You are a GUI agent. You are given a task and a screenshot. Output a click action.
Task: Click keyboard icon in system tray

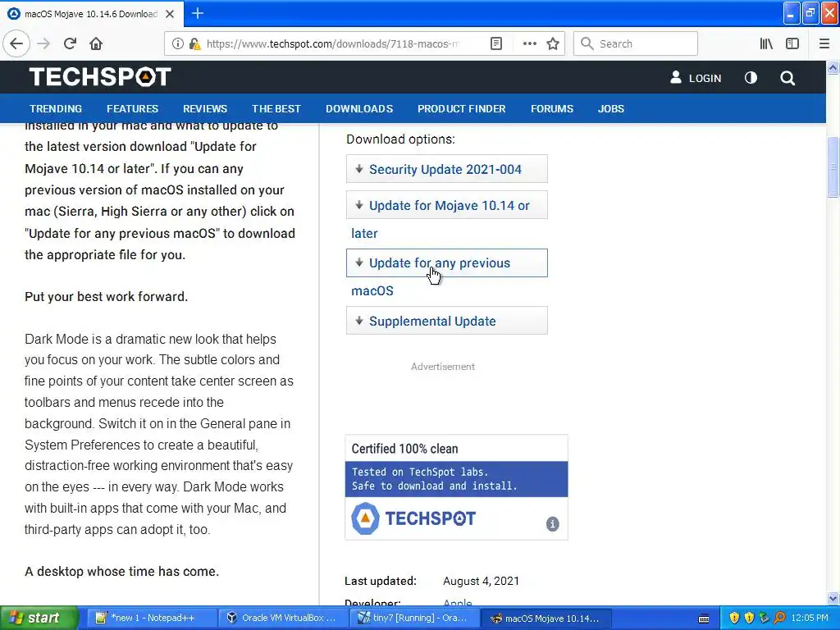[704, 619]
